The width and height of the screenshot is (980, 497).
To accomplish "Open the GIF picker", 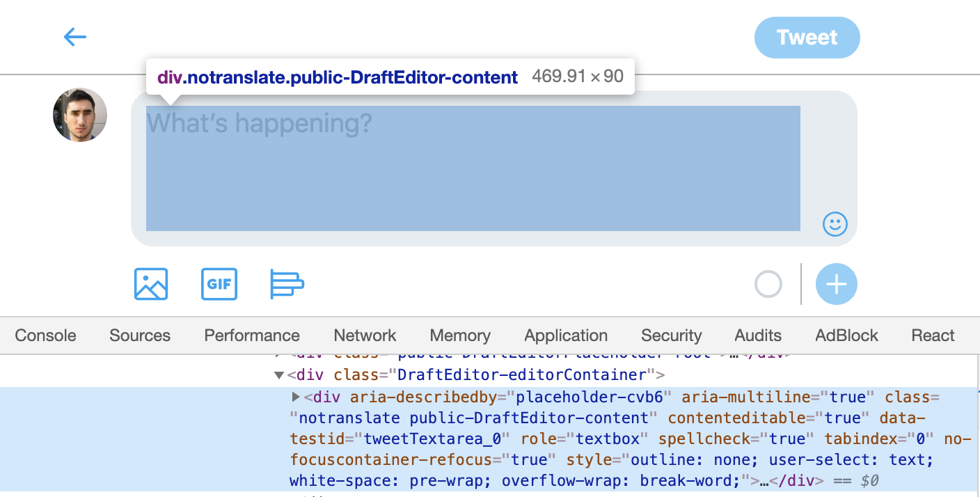I will click(219, 284).
